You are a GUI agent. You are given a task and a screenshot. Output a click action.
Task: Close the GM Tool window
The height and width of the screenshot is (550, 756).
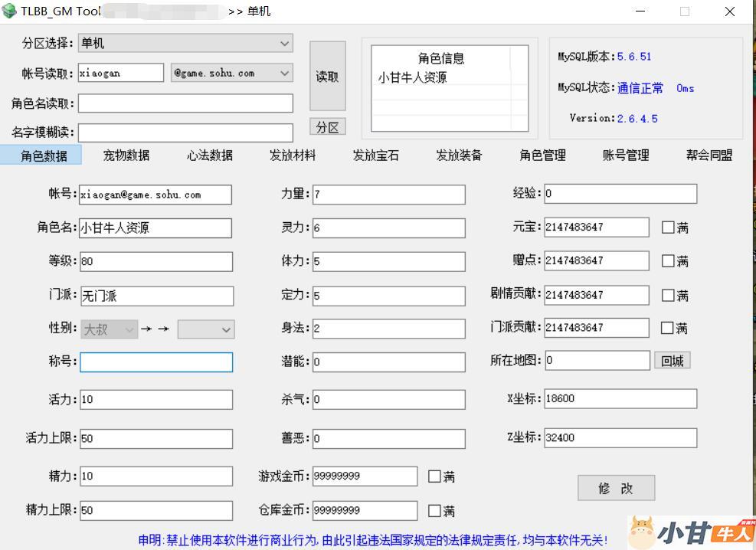[x=729, y=11]
